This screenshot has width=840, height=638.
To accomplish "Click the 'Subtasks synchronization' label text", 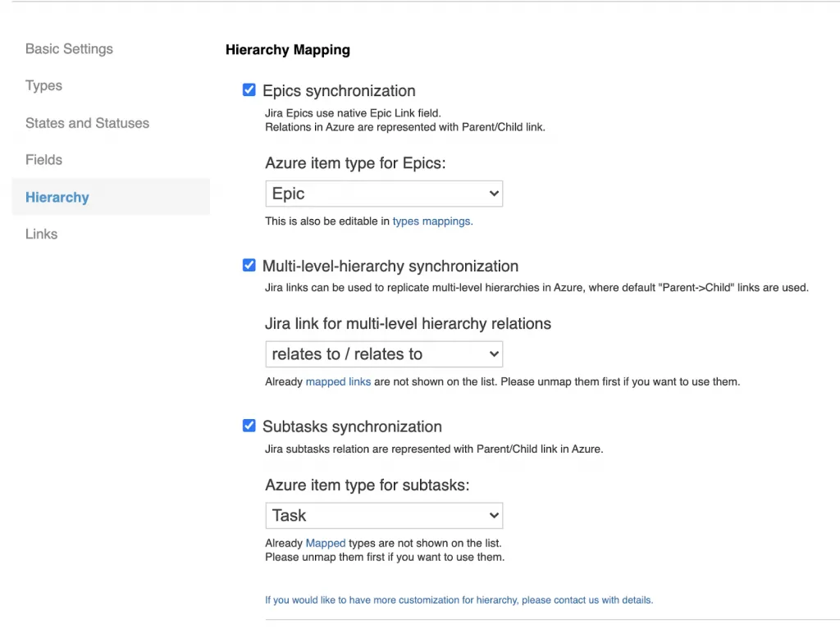I will tap(352, 427).
